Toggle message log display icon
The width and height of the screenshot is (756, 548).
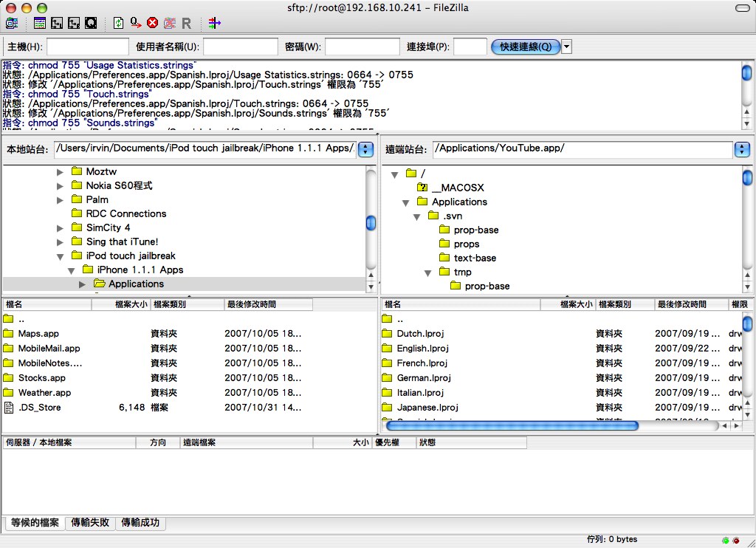point(41,23)
